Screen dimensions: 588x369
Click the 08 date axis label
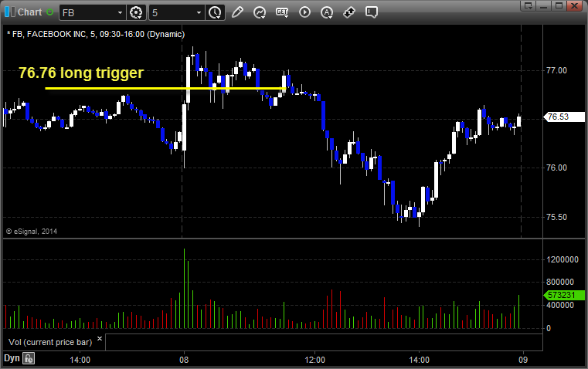pos(184,360)
